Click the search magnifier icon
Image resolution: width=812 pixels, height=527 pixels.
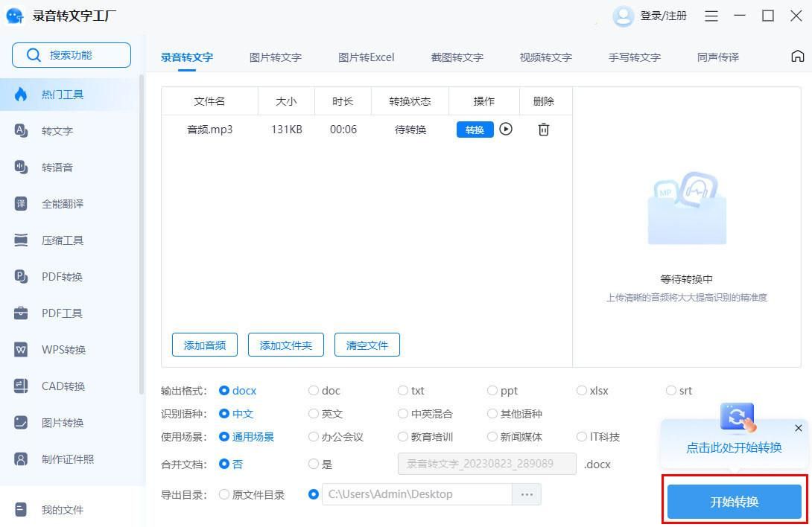[34, 55]
